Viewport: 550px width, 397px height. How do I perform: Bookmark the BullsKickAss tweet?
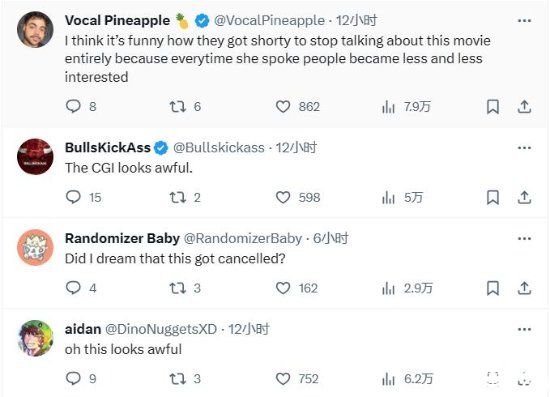(493, 197)
